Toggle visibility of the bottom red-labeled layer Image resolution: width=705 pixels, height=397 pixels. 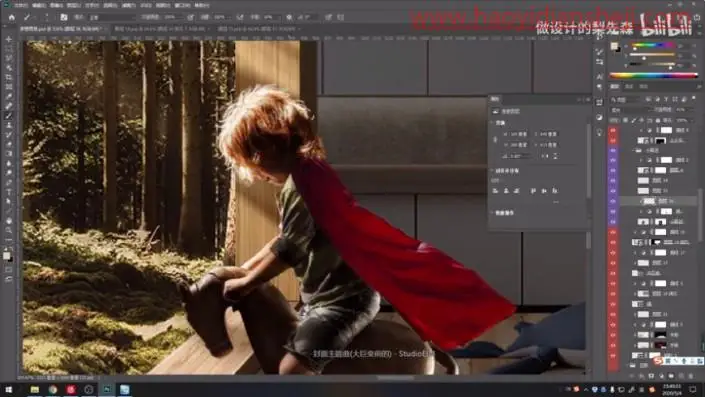613,355
